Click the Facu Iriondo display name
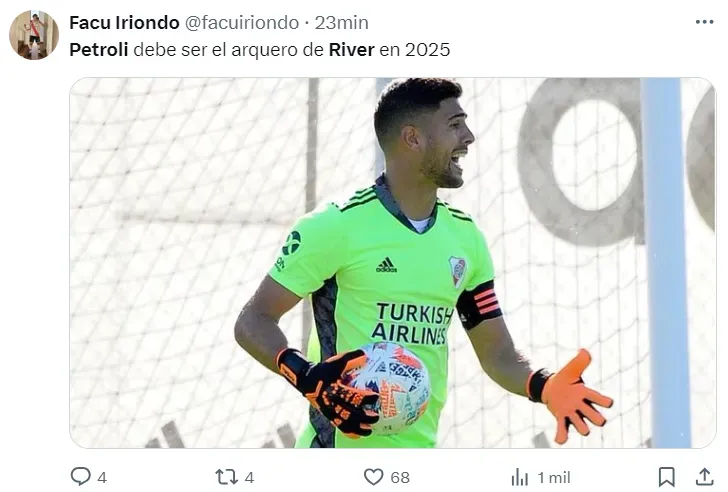Image resolution: width=728 pixels, height=492 pixels. pyautogui.click(x=124, y=23)
